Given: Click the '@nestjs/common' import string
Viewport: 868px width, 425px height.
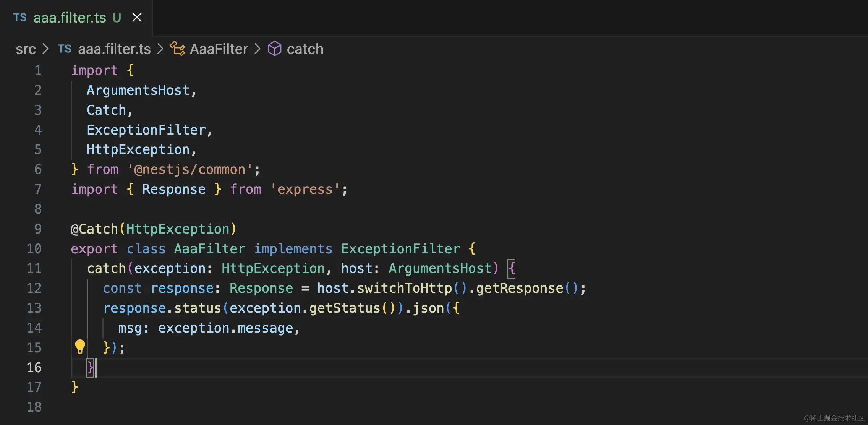Looking at the screenshot, I should tap(190, 169).
